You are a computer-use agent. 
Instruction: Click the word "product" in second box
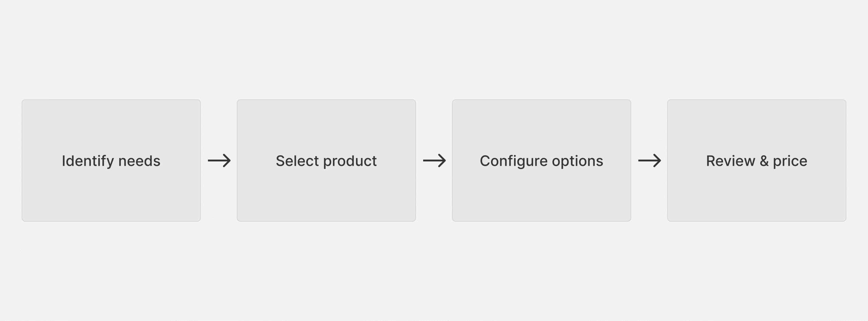tap(350, 161)
